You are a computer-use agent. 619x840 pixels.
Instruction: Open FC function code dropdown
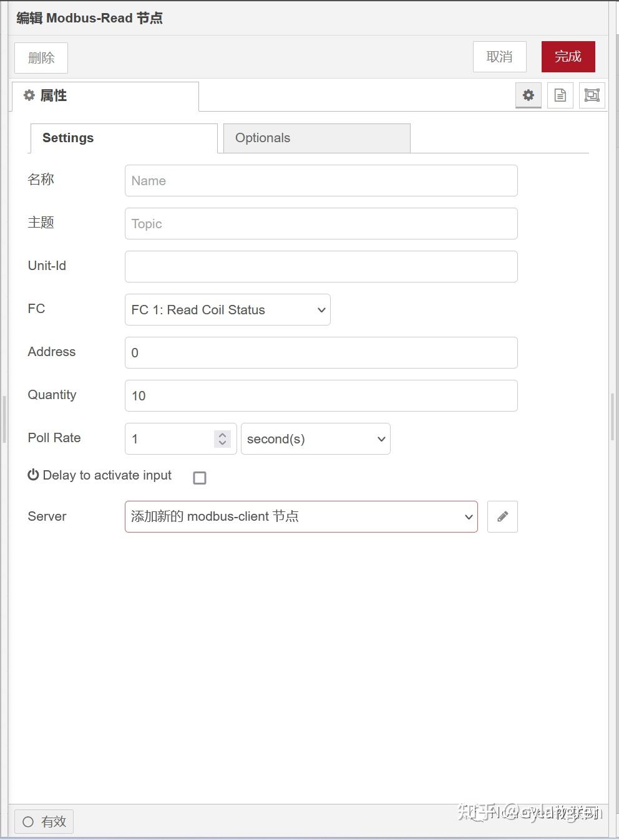228,310
